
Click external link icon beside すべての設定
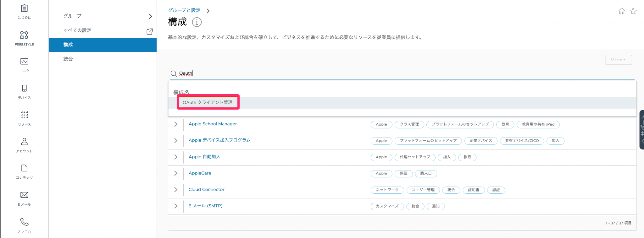150,31
